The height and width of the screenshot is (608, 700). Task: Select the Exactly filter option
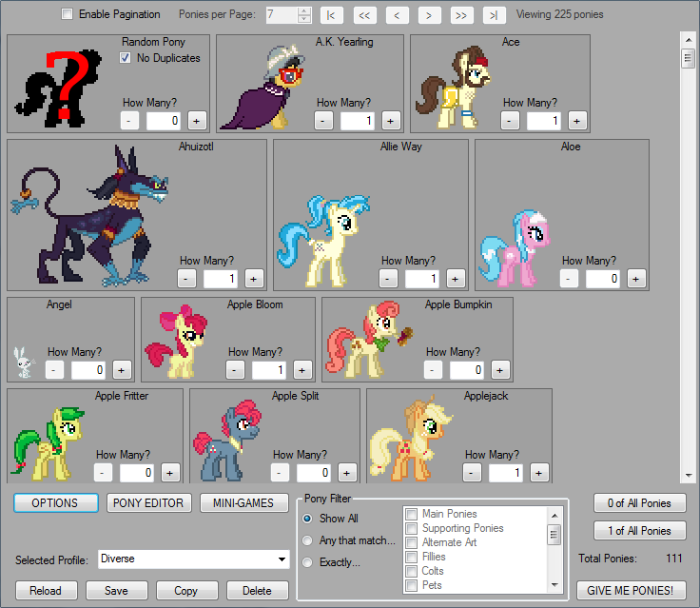307,562
